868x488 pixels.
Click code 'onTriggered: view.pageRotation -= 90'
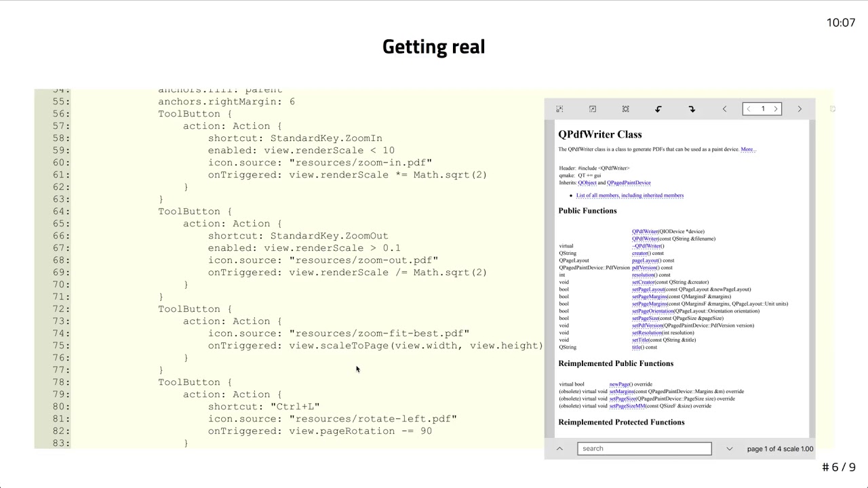point(320,431)
